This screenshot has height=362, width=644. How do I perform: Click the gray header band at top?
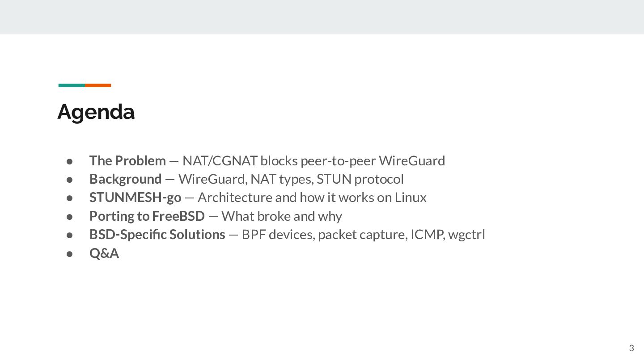point(322,17)
